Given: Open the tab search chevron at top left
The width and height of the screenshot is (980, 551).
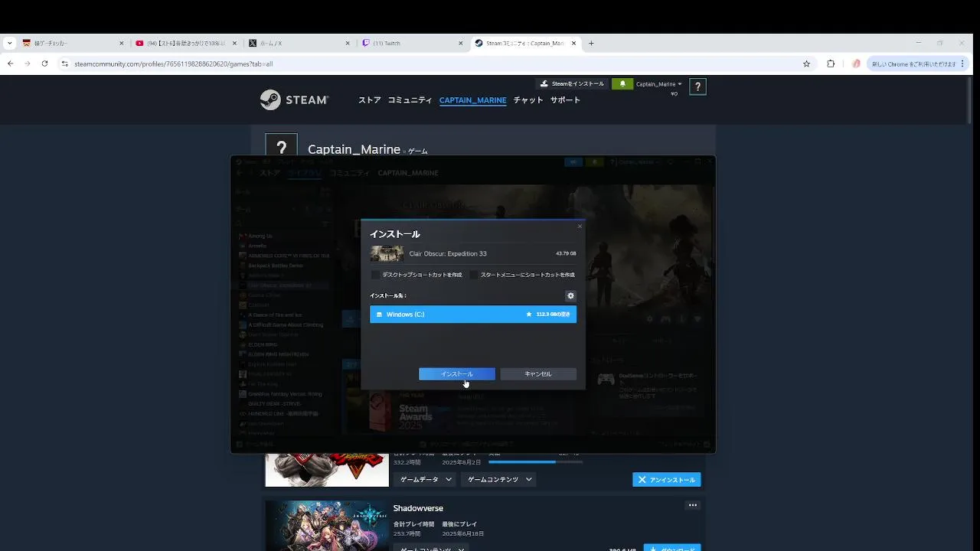Looking at the screenshot, I should click(9, 44).
